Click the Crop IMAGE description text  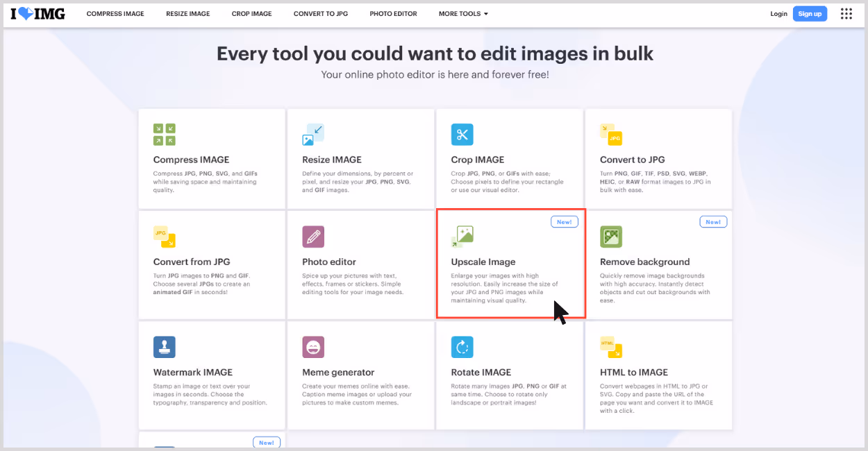tap(508, 182)
